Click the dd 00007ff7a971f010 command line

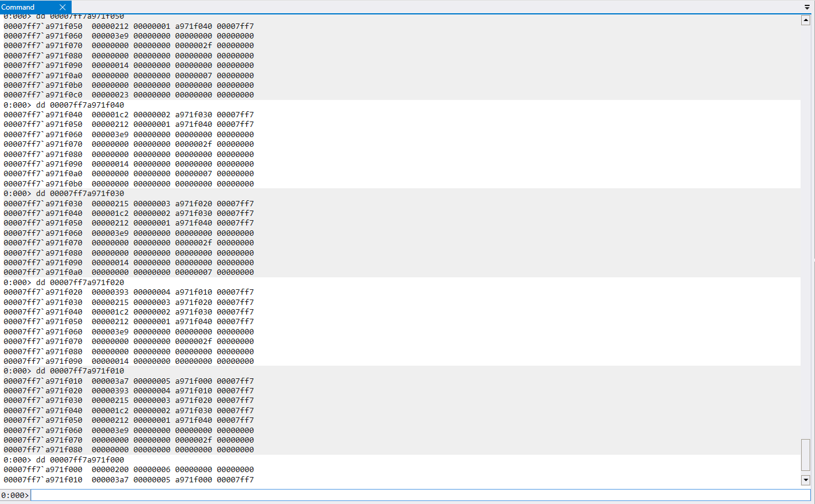click(80, 371)
